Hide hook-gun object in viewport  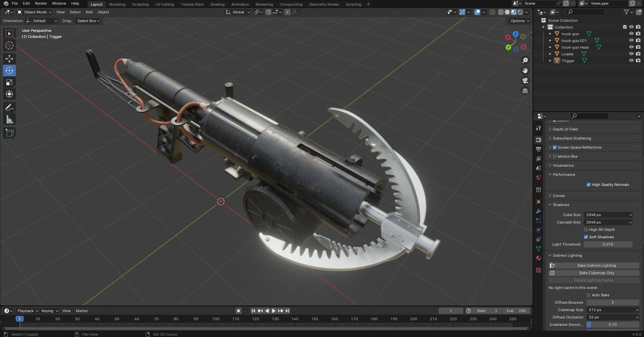pyautogui.click(x=631, y=34)
